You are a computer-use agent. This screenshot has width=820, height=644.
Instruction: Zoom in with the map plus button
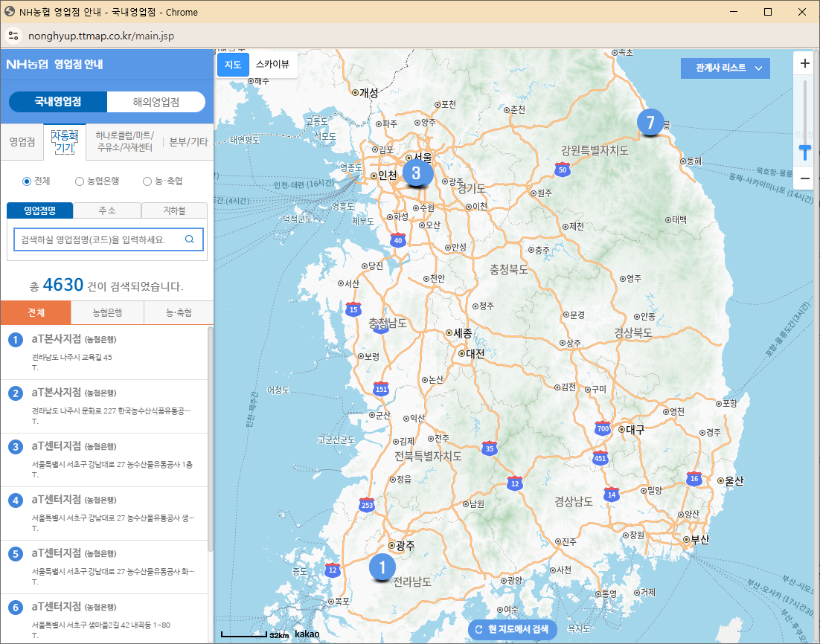[x=805, y=63]
